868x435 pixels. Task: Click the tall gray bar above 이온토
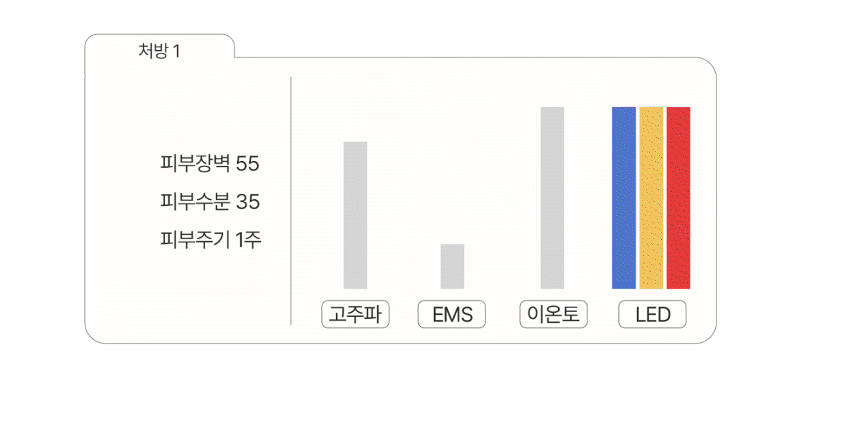(x=552, y=198)
